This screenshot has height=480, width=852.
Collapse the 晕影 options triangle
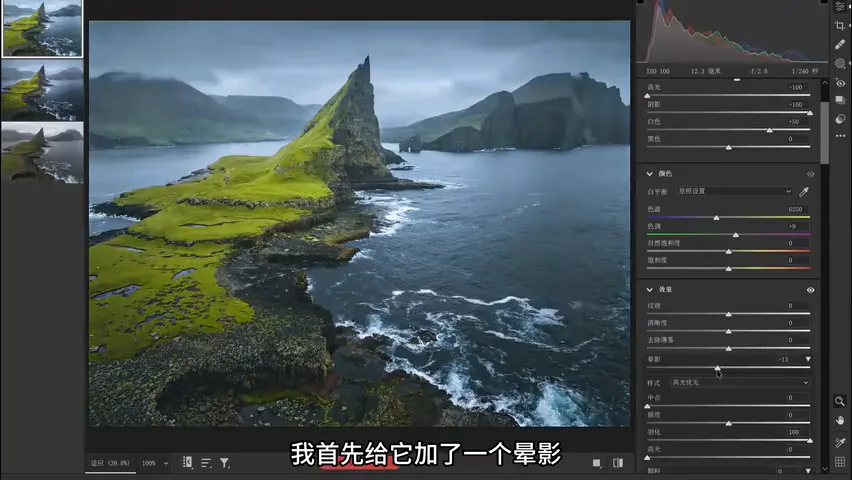click(808, 359)
